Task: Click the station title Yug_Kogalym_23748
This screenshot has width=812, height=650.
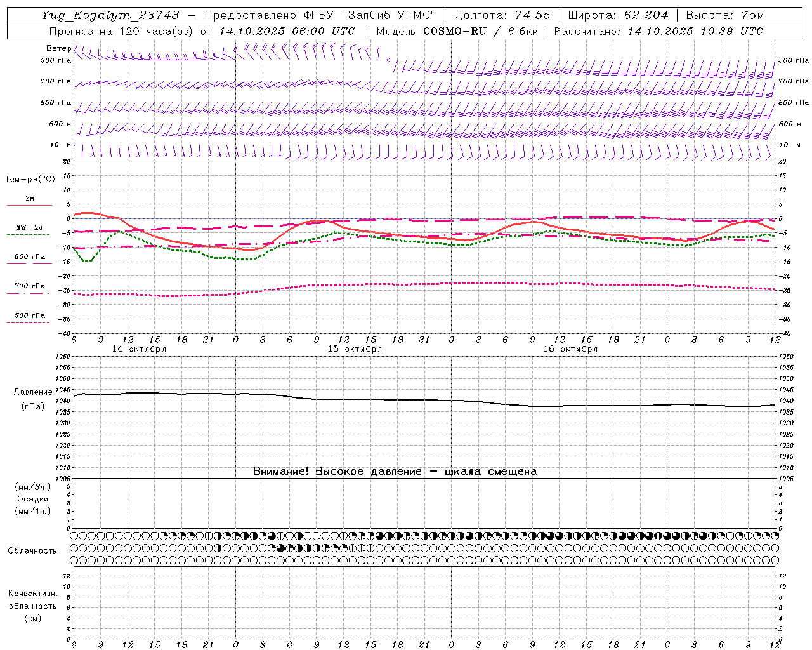Action: click(110, 15)
